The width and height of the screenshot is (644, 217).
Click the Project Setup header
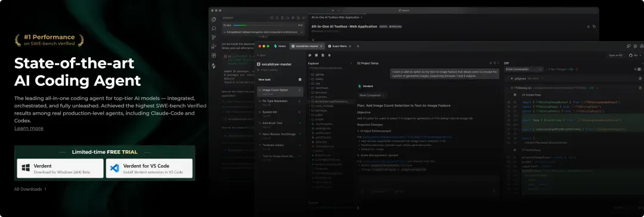pos(367,63)
